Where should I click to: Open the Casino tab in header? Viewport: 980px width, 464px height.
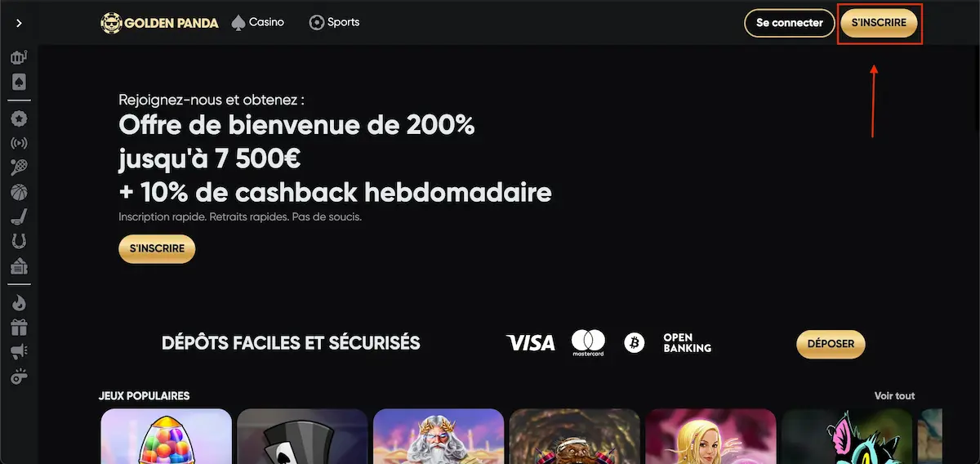[258, 22]
